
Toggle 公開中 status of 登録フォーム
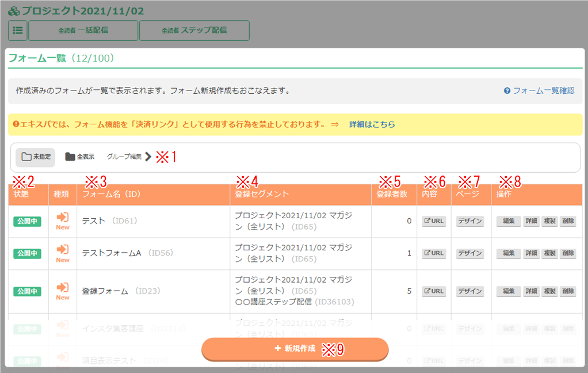(28, 291)
